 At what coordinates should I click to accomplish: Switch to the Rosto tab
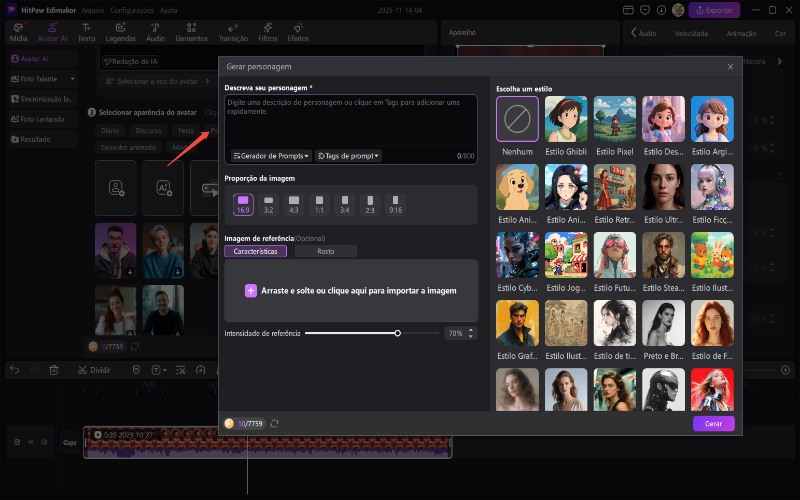(x=325, y=251)
